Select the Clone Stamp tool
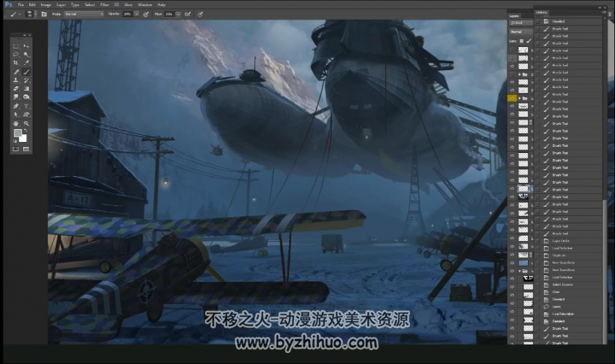 (16, 81)
